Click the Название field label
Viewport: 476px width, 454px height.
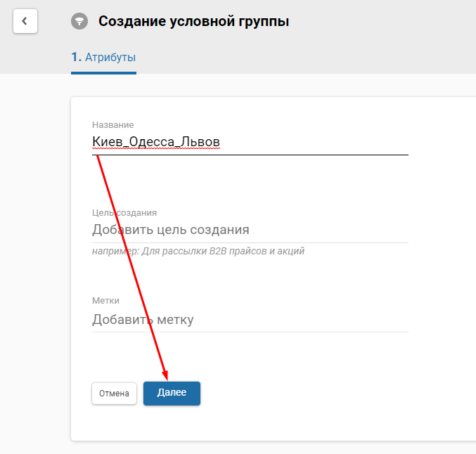click(112, 125)
